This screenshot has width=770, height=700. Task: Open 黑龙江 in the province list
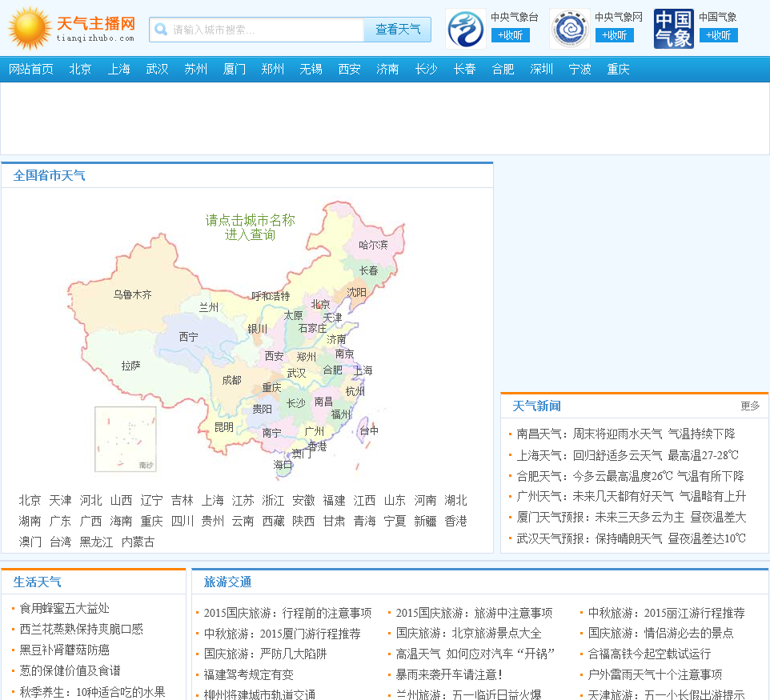[97, 542]
